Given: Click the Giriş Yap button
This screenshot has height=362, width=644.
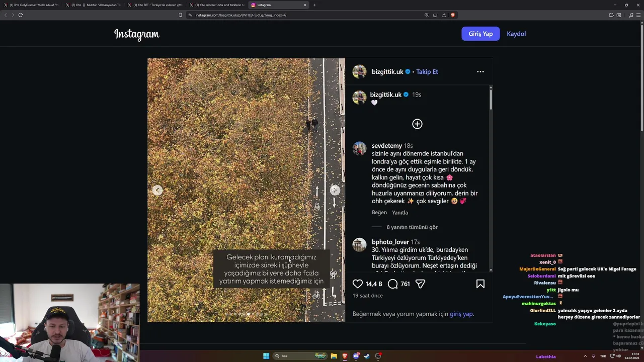Looking at the screenshot, I should pos(480,34).
